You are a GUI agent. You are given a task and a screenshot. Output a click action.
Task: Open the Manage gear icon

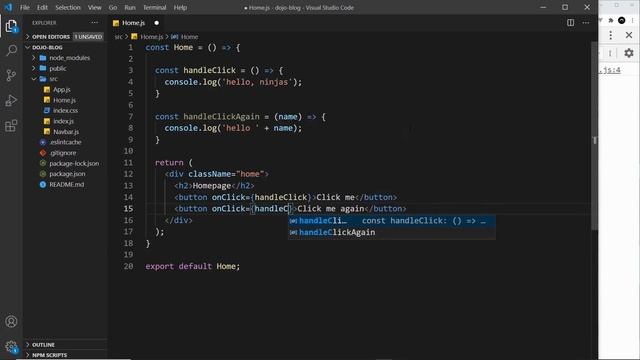(11, 347)
